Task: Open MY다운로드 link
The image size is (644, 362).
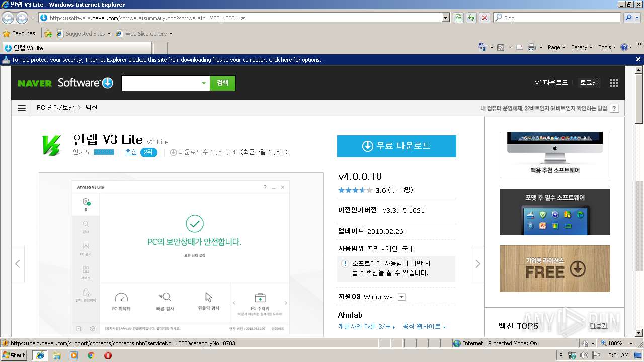Action: (x=551, y=83)
